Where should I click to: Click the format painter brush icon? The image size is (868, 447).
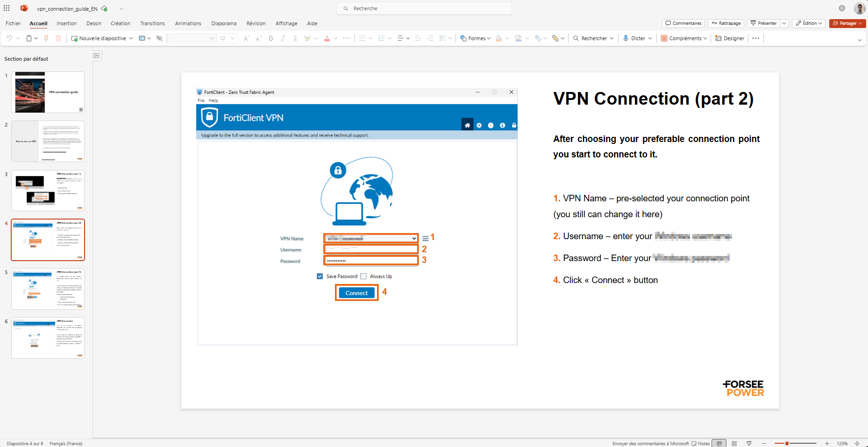point(46,38)
